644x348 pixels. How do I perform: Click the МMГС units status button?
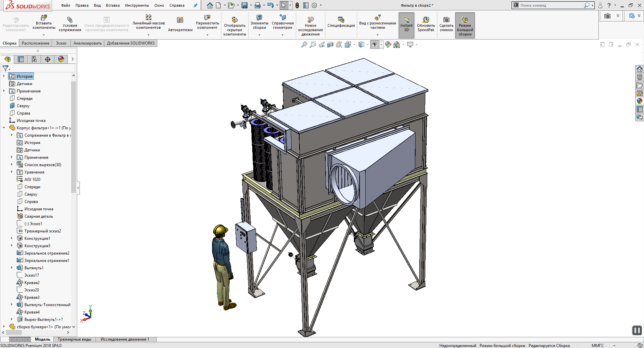pos(597,345)
